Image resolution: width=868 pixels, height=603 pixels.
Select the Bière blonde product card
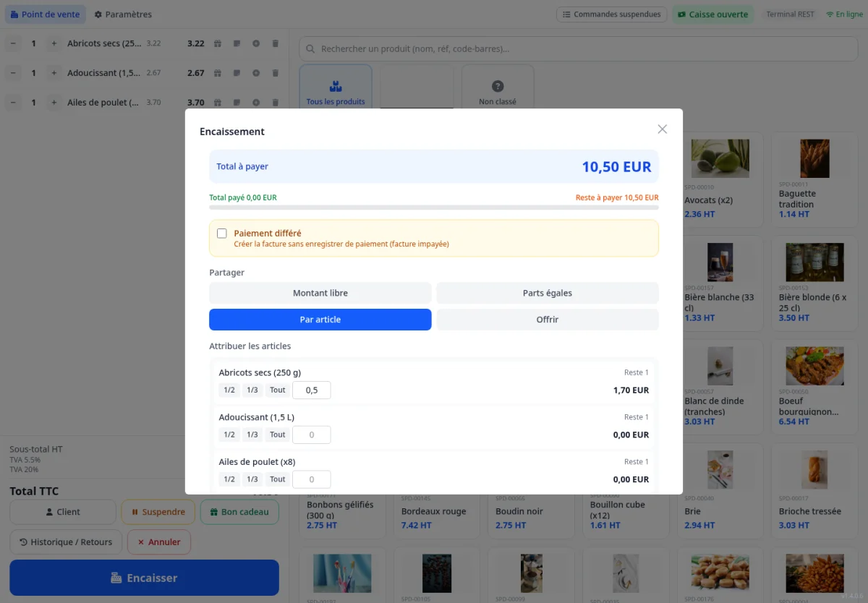814,284
